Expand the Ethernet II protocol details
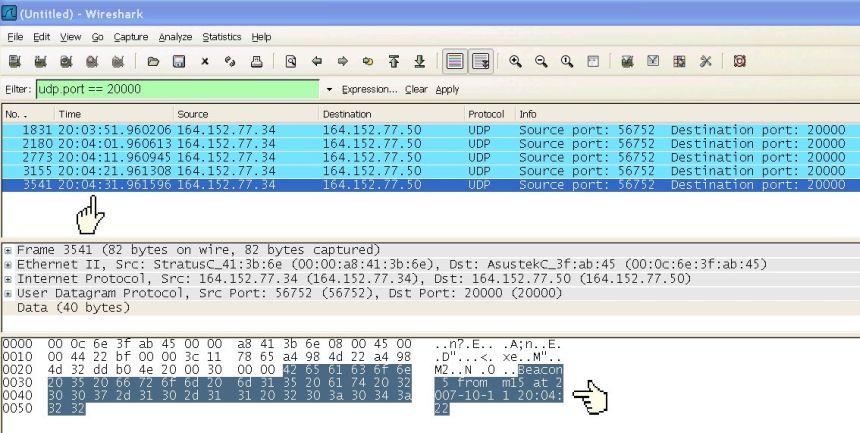 click(8, 264)
